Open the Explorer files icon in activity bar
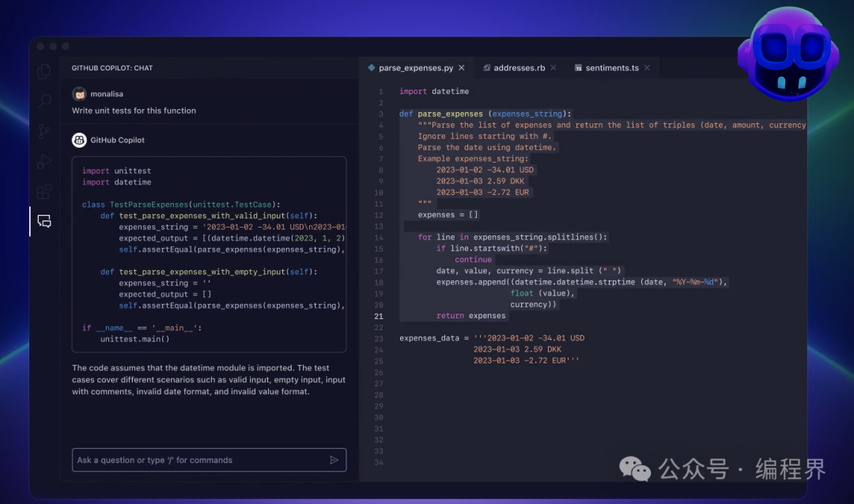The height and width of the screenshot is (504, 854). click(x=44, y=71)
